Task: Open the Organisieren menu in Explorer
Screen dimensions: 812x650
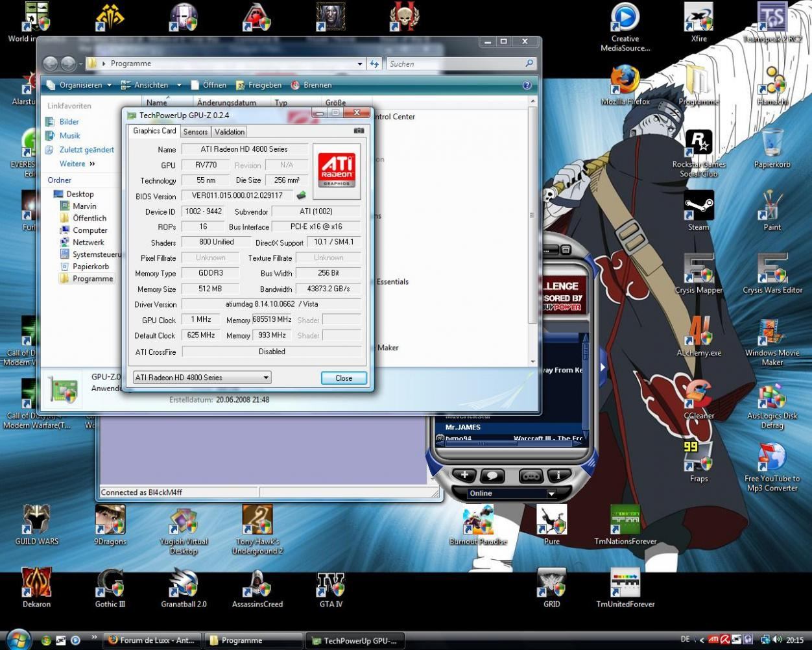Action: 79,85
